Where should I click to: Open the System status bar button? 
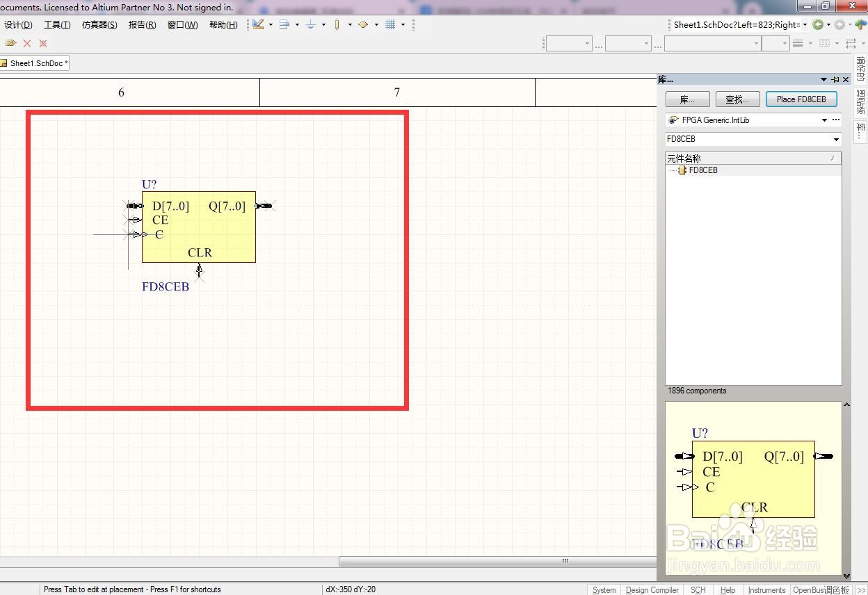point(604,589)
